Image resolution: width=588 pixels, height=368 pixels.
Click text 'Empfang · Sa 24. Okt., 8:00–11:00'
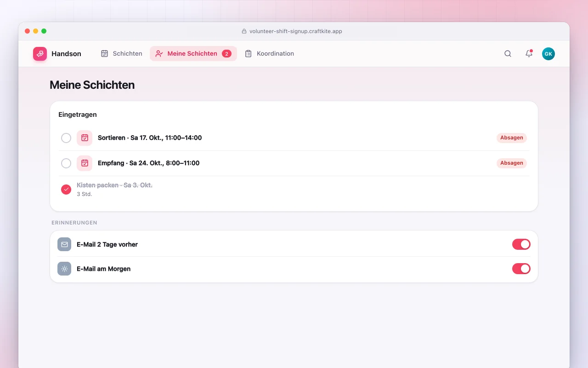149,163
